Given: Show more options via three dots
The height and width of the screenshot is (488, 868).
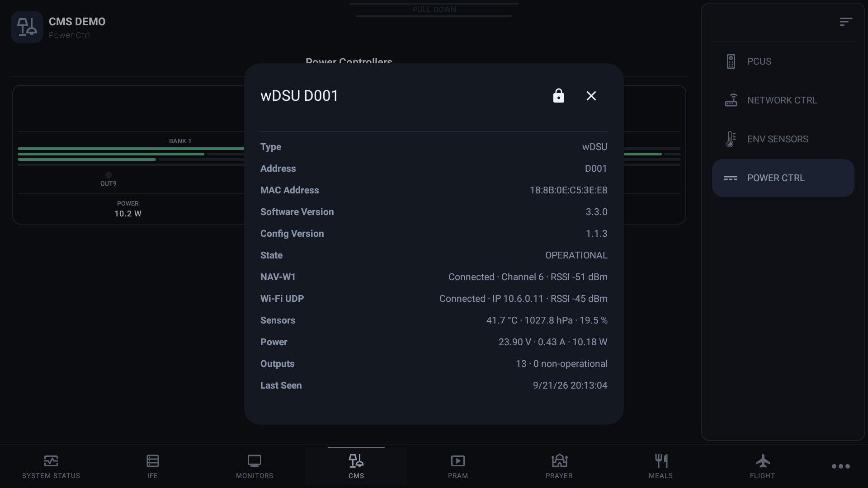Looking at the screenshot, I should pos(841,466).
